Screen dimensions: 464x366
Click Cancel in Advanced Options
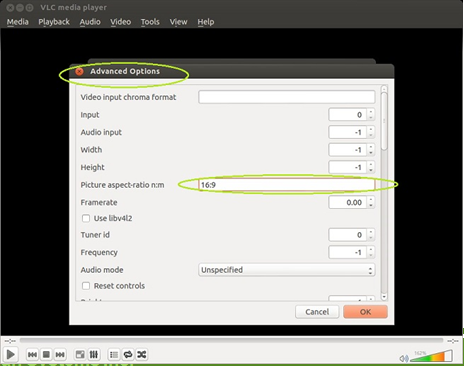pyautogui.click(x=317, y=312)
